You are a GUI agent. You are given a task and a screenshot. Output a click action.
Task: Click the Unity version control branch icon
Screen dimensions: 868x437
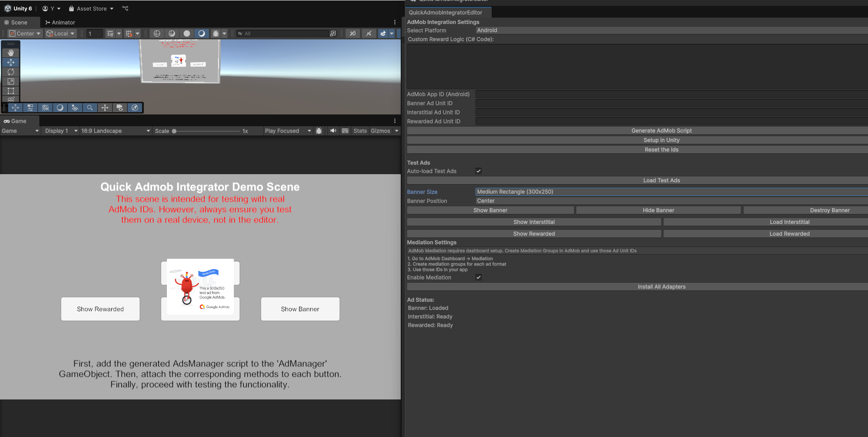tap(125, 9)
